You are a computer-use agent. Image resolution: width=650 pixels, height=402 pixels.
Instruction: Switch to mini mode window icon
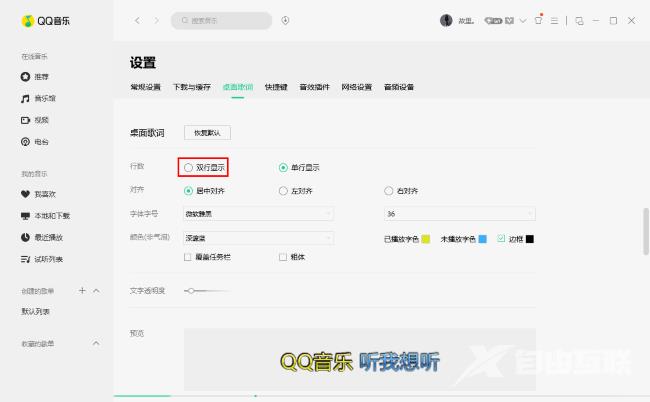(x=580, y=21)
